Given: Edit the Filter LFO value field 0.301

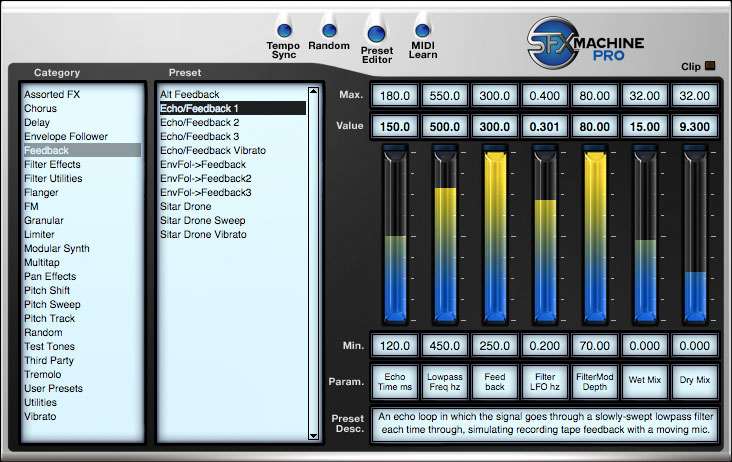Looking at the screenshot, I should [x=545, y=127].
